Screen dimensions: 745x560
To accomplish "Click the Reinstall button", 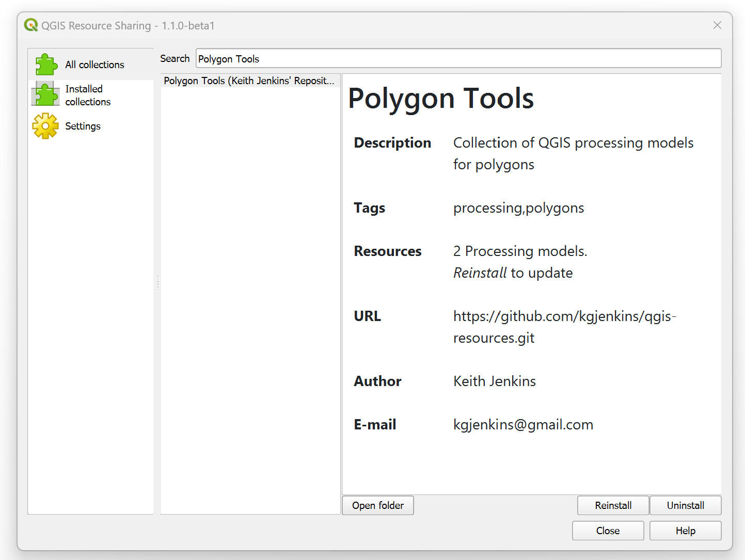I will pos(613,505).
